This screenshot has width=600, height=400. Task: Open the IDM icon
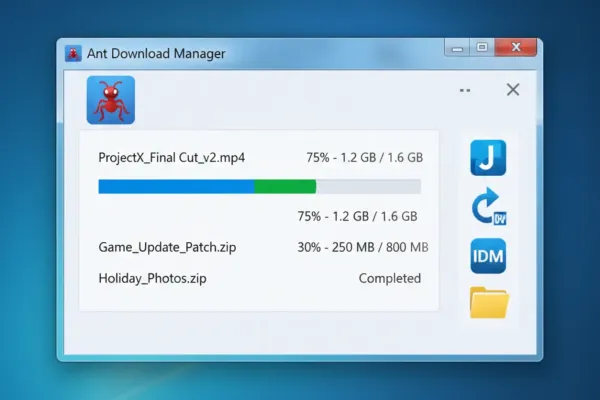click(488, 256)
